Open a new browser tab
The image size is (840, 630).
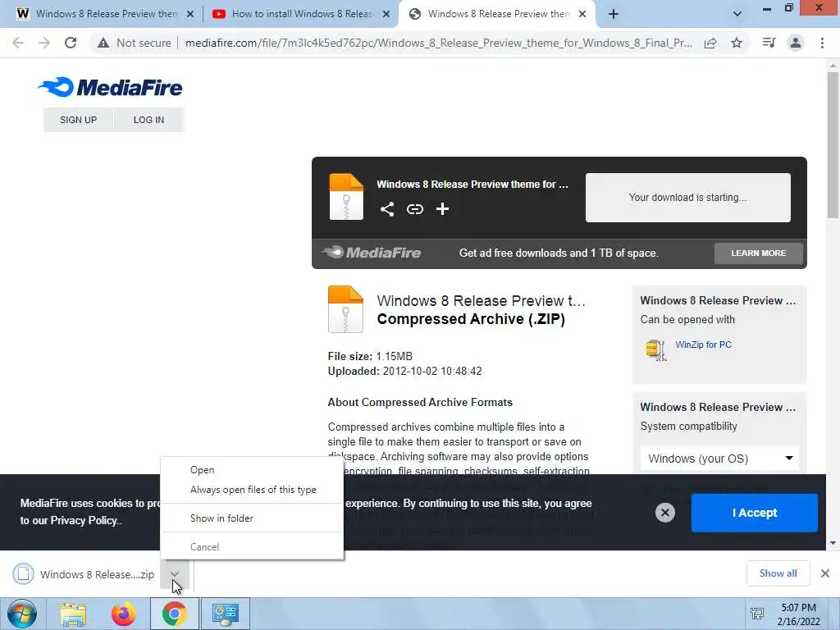614,14
